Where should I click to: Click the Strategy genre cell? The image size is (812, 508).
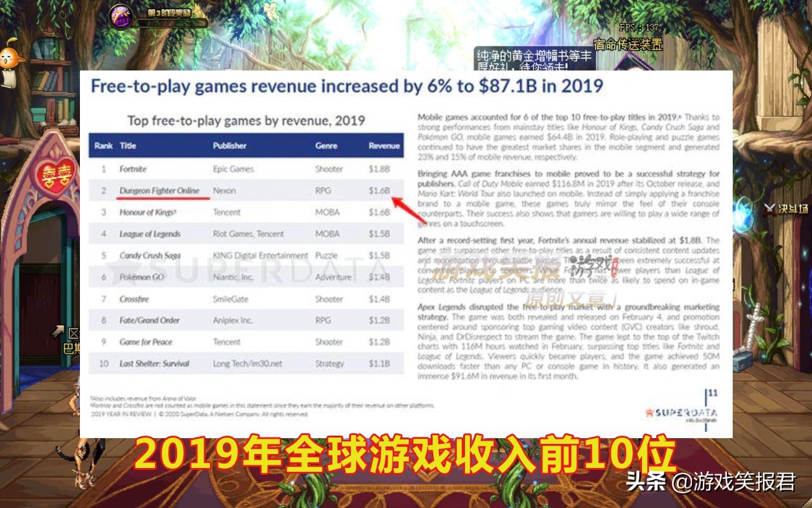[x=329, y=363]
